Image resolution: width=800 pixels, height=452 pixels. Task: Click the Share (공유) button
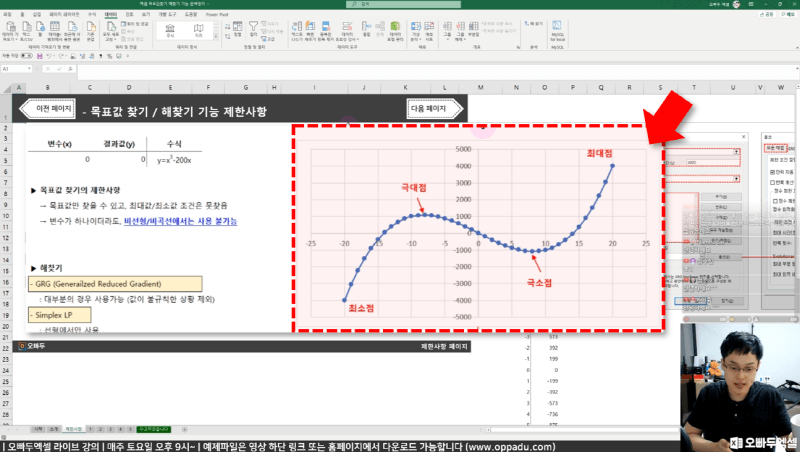click(767, 14)
